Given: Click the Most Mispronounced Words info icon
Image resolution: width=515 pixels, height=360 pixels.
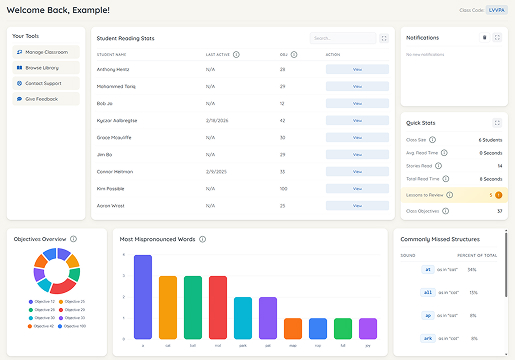Looking at the screenshot, I should point(202,239).
